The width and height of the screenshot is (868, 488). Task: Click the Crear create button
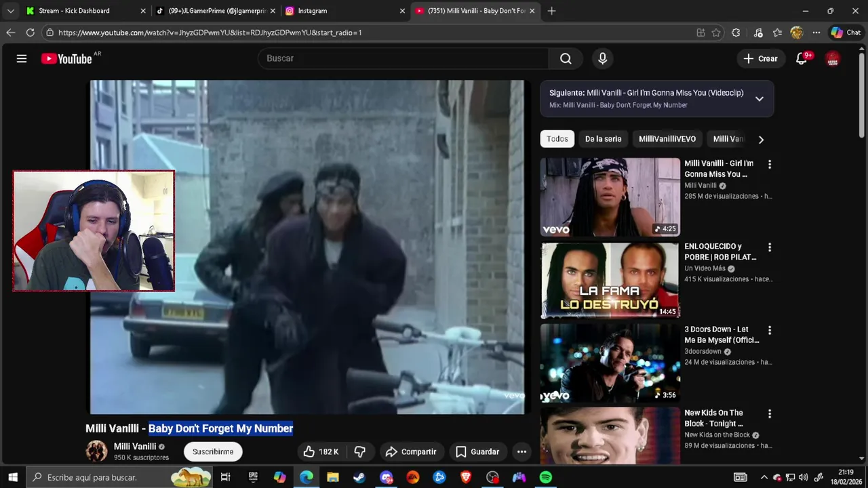(761, 58)
